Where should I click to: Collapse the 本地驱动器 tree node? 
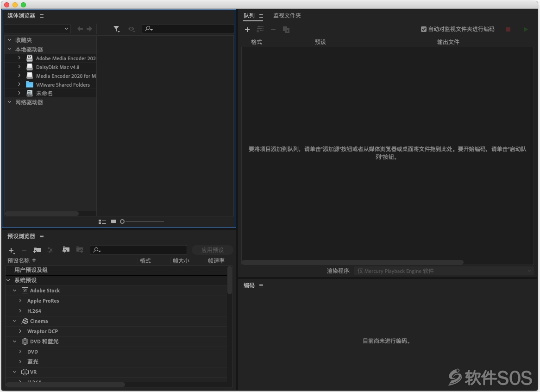coord(10,49)
